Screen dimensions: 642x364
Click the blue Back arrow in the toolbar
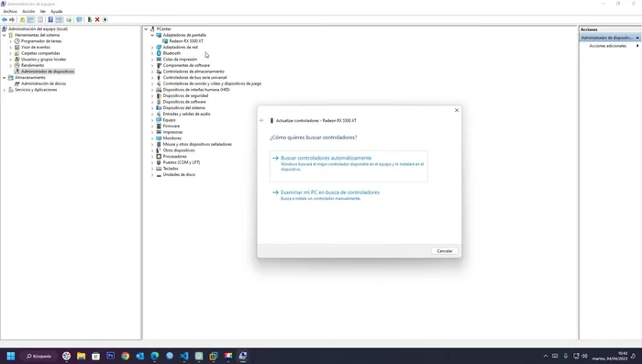(x=5, y=19)
